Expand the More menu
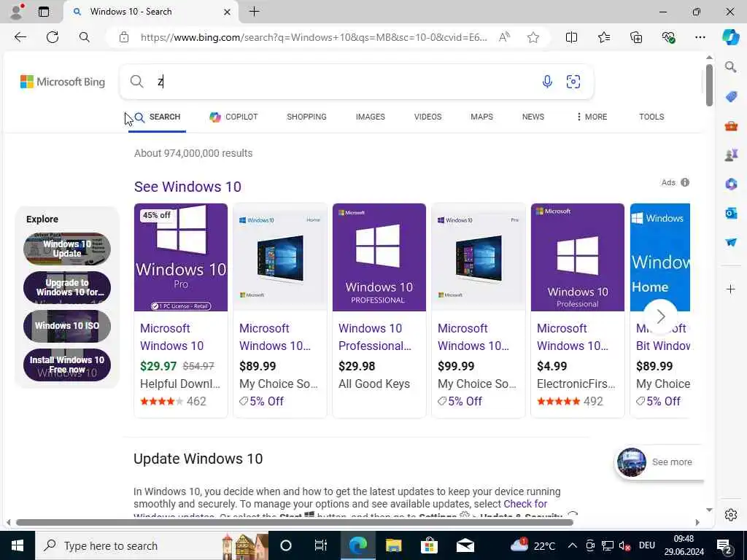Image resolution: width=747 pixels, height=560 pixels. [592, 117]
